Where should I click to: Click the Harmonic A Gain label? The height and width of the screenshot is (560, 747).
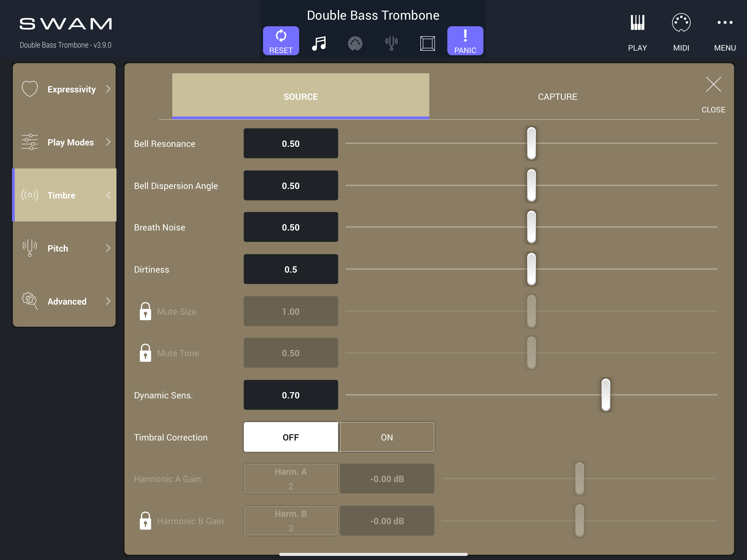pos(167,479)
